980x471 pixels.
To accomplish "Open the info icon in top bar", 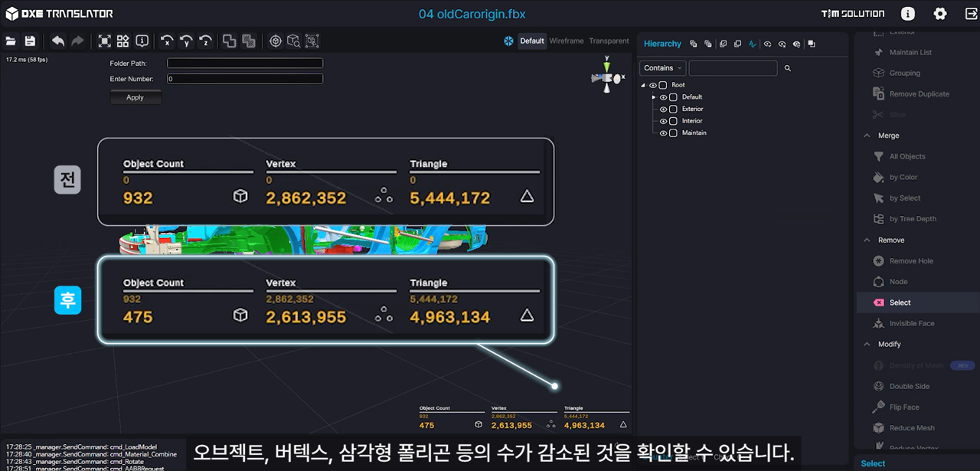I will tap(908, 14).
